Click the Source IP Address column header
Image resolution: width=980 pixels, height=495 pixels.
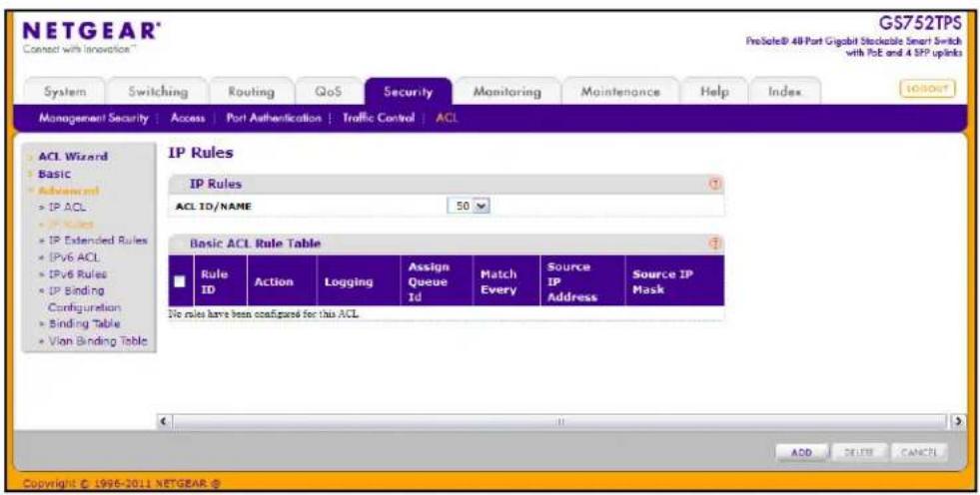click(582, 281)
